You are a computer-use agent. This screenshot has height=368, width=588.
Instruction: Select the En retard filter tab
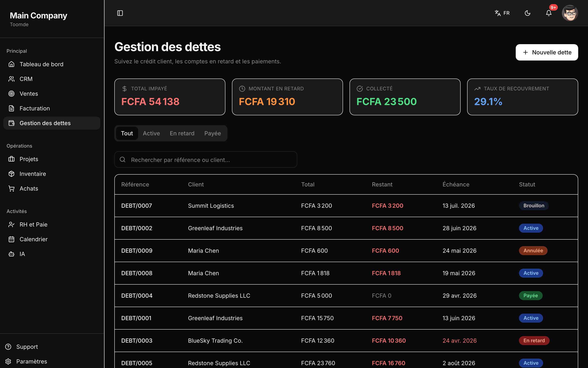pyautogui.click(x=182, y=133)
